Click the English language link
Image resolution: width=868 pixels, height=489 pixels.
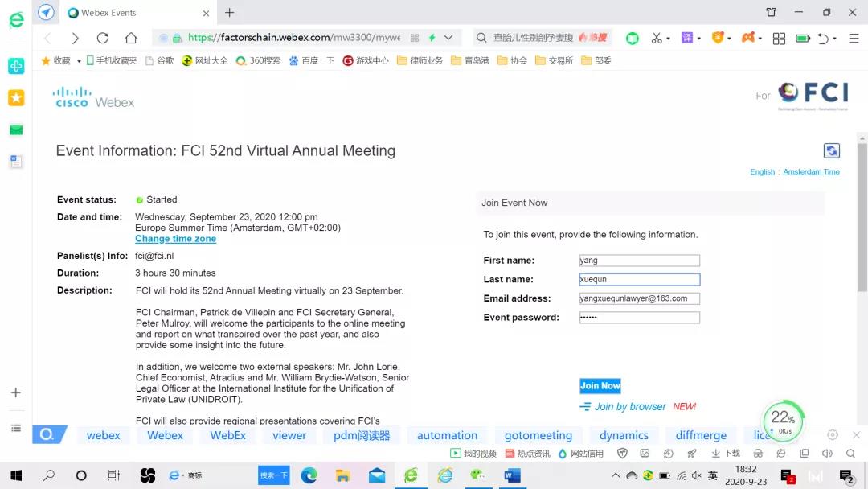click(x=762, y=171)
